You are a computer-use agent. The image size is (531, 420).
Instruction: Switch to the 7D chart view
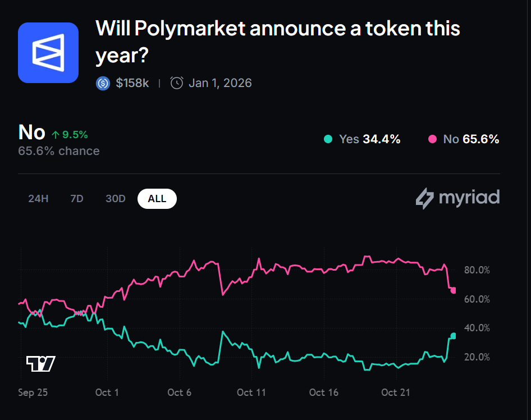(76, 198)
